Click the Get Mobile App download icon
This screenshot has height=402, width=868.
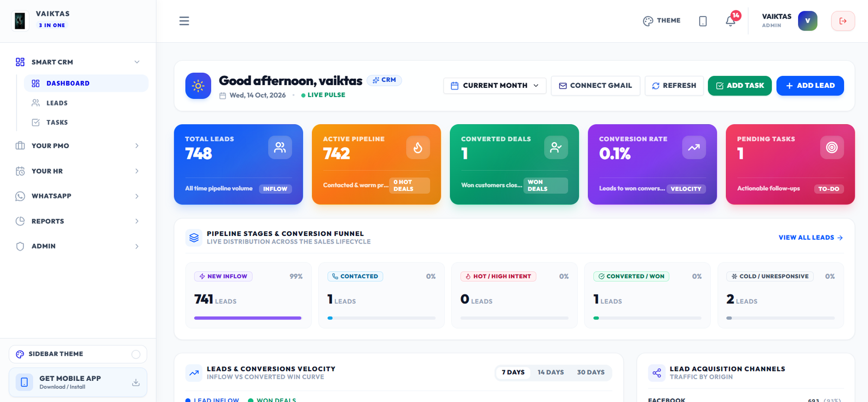pyautogui.click(x=136, y=382)
